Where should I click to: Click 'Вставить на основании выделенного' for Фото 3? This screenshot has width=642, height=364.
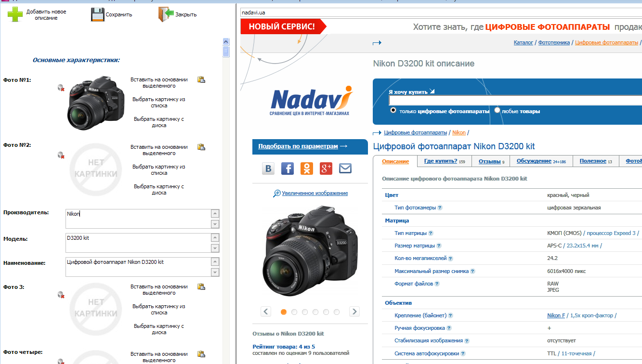(x=159, y=289)
